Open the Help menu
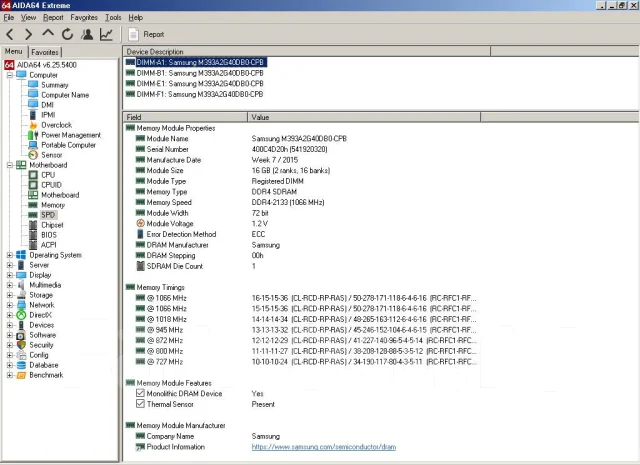This screenshot has height=465, width=640. click(x=136, y=18)
